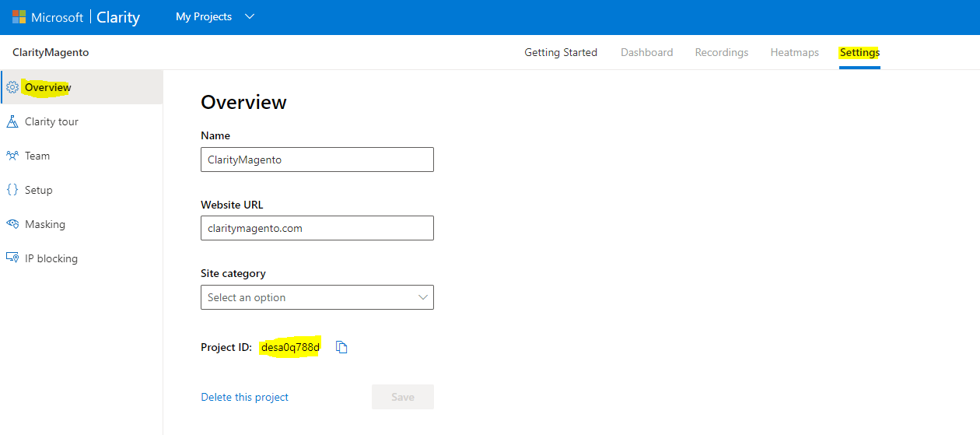Open Clarity tour in the sidebar
980x435 pixels.
pyautogui.click(x=82, y=121)
